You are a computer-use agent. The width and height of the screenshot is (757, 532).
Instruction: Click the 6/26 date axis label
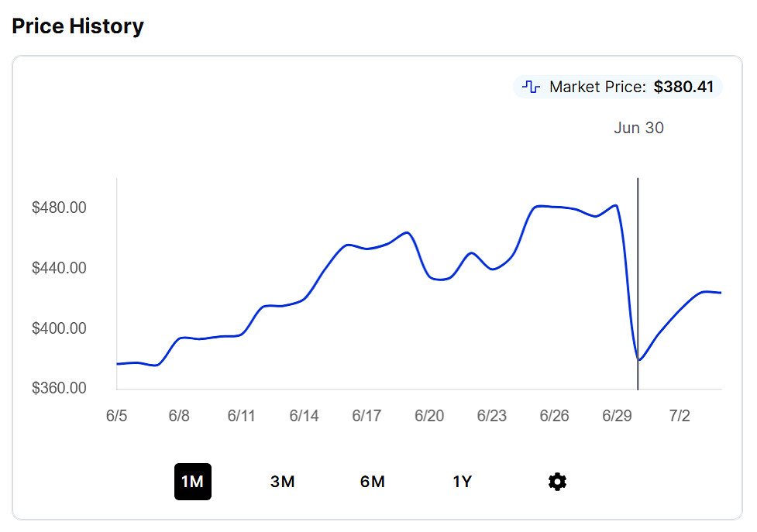(x=554, y=416)
